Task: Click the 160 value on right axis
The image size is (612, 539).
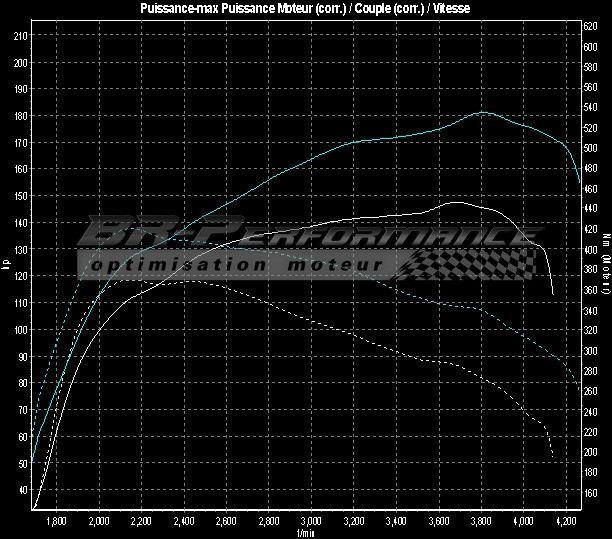Action: (x=590, y=494)
